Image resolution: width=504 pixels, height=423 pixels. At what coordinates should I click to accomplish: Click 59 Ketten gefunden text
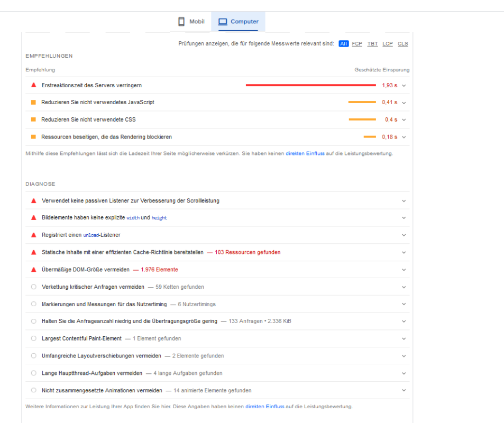pos(180,287)
